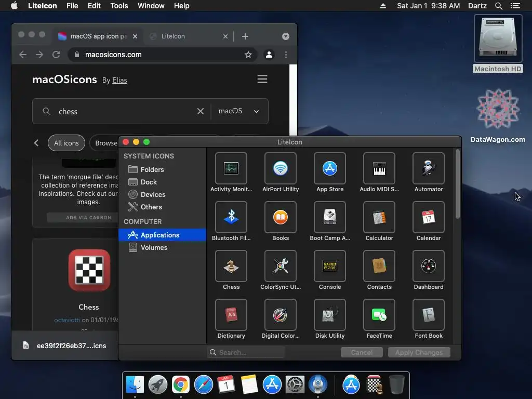Image resolution: width=532 pixels, height=399 pixels.
Task: Click the LiteIcon Search field
Action: click(x=246, y=353)
